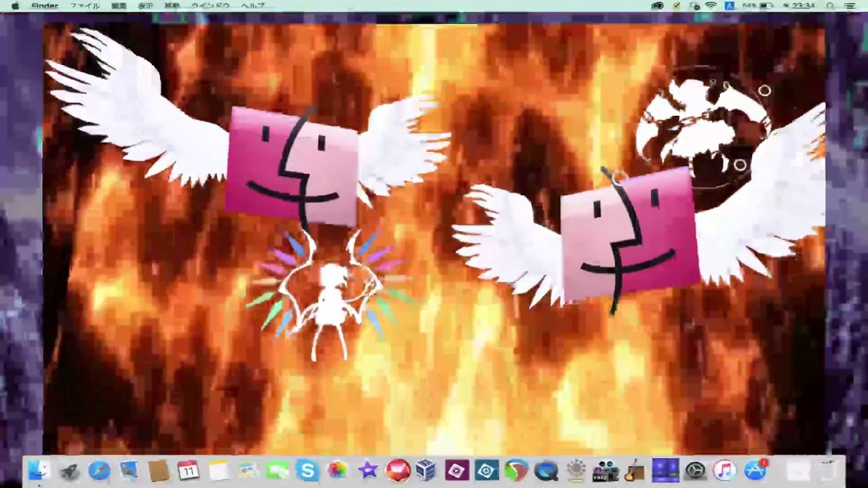Open the Maps icon in Dock
Screen dimensions: 868x488
[248, 470]
